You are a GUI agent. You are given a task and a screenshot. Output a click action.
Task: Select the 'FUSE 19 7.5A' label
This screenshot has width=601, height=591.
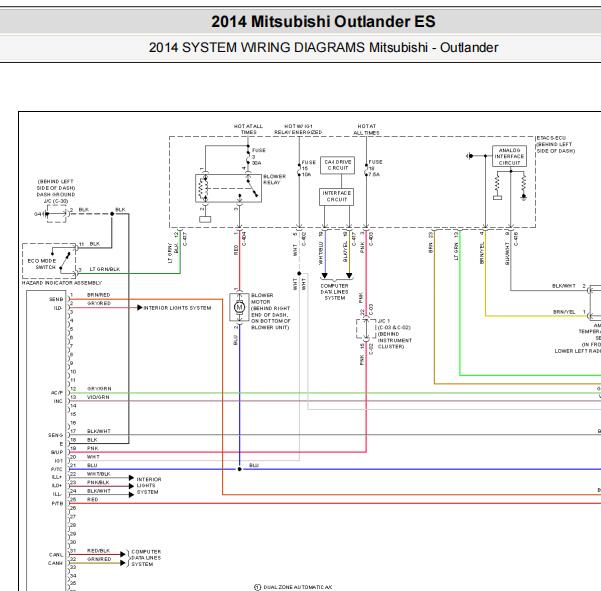pyautogui.click(x=375, y=168)
